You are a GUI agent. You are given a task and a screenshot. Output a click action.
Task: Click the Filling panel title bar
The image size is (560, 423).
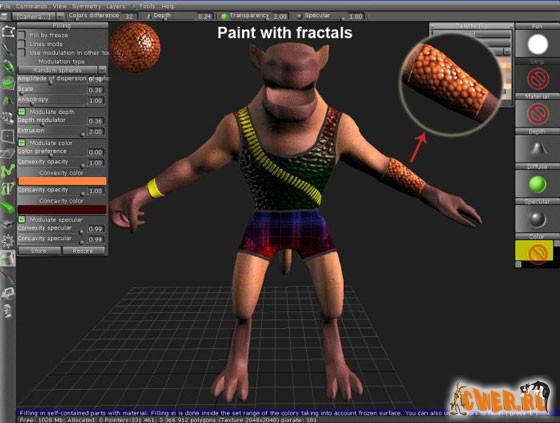click(x=62, y=25)
